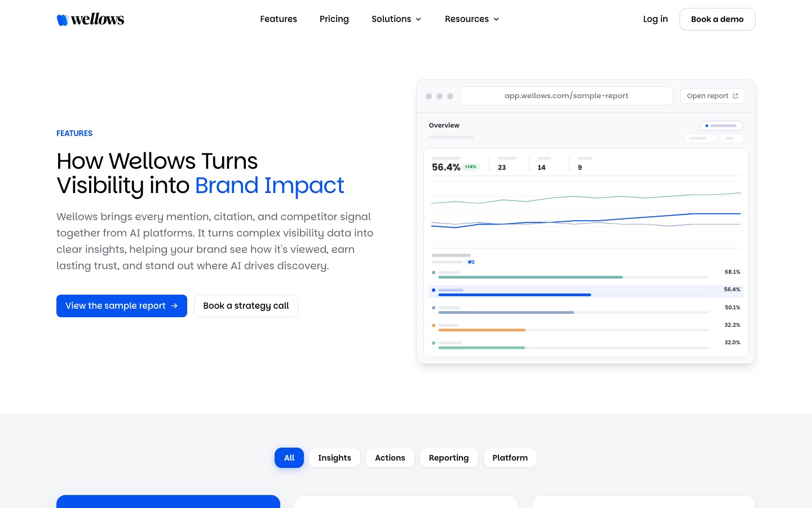Switch to the Insights tab
Viewport: 812px width, 508px height.
coord(334,458)
